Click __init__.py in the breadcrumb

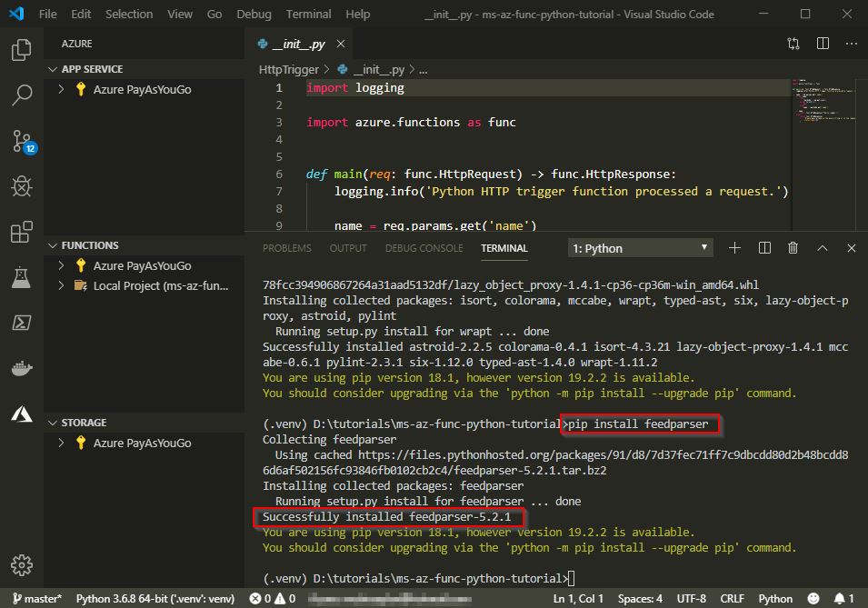point(379,69)
